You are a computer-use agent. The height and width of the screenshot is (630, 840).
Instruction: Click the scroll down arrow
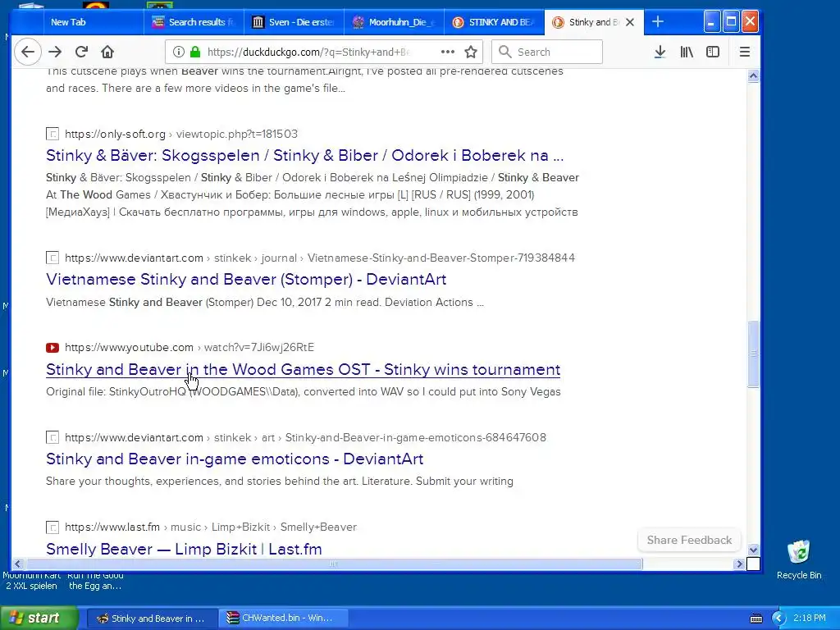(x=753, y=550)
